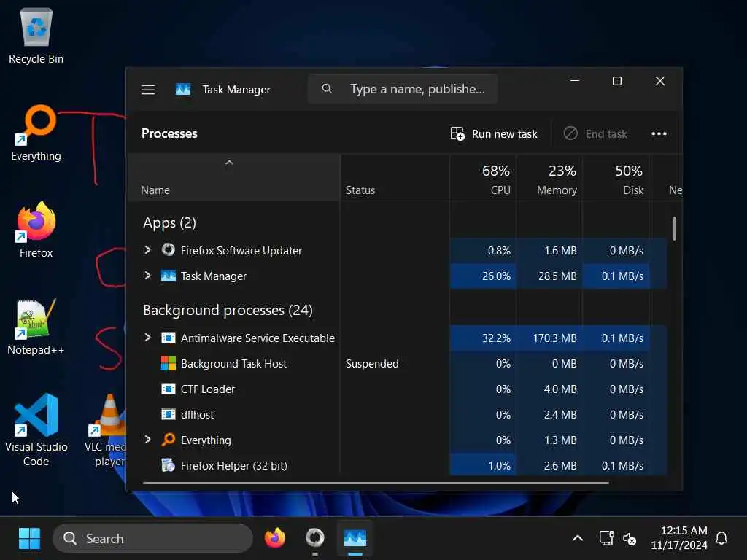
Task: Click the search magnifier icon in Task Manager
Action: [x=327, y=88]
